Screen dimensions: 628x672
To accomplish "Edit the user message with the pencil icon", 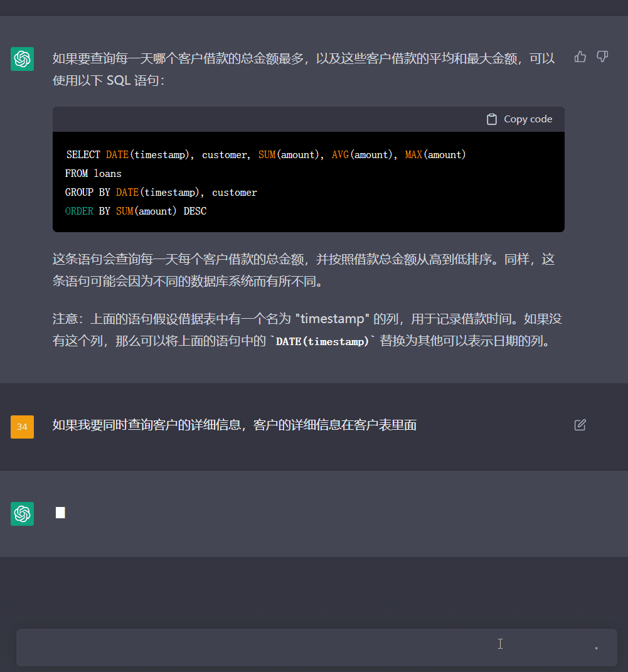I will click(x=580, y=425).
